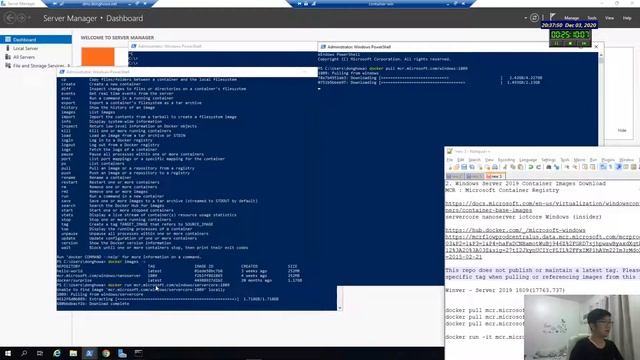Image resolution: width=640 pixels, height=360 pixels.
Task: Click the New file icon in Notepad++
Action: (450, 167)
